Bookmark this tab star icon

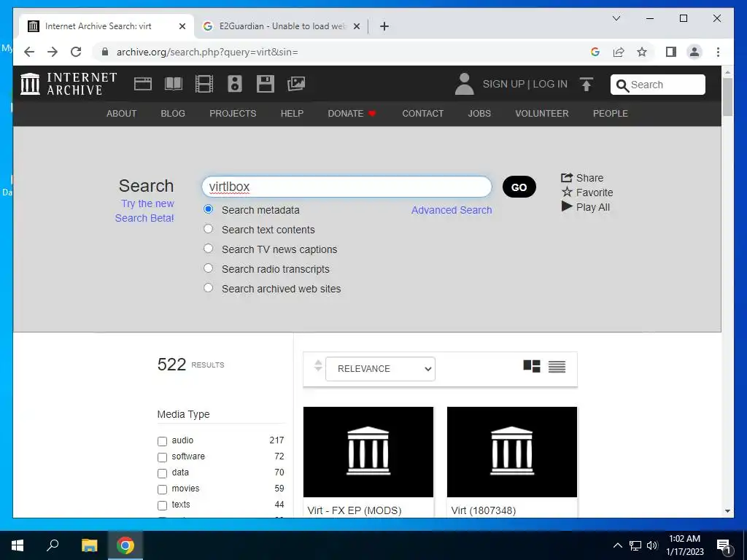(x=642, y=52)
